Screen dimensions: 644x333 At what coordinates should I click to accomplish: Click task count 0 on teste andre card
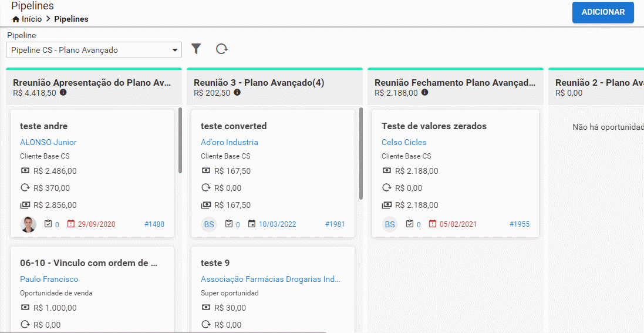coord(57,225)
